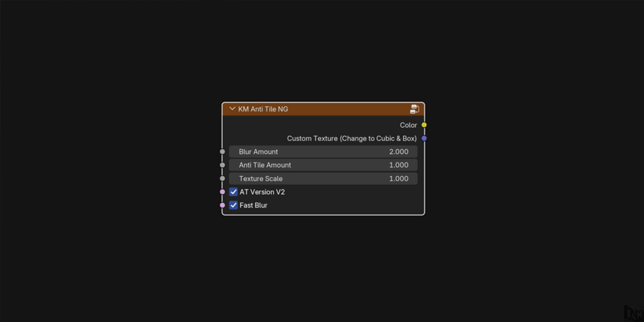This screenshot has height=322, width=644.
Task: Select the Anti Tile Amount field
Action: coord(323,165)
